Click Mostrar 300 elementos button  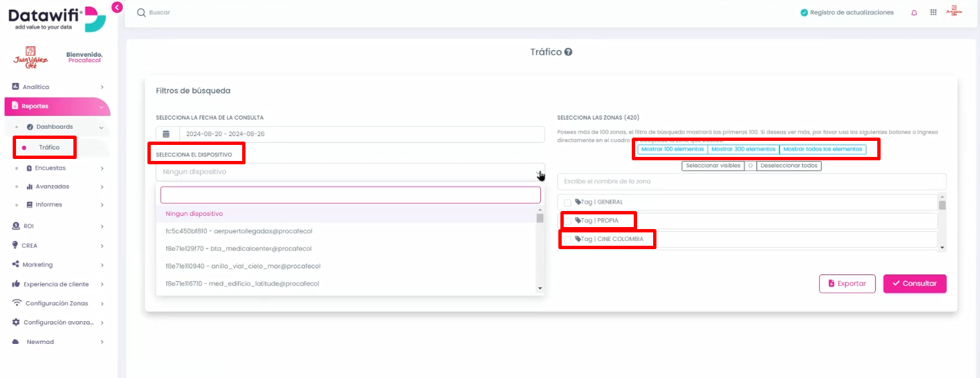(743, 150)
